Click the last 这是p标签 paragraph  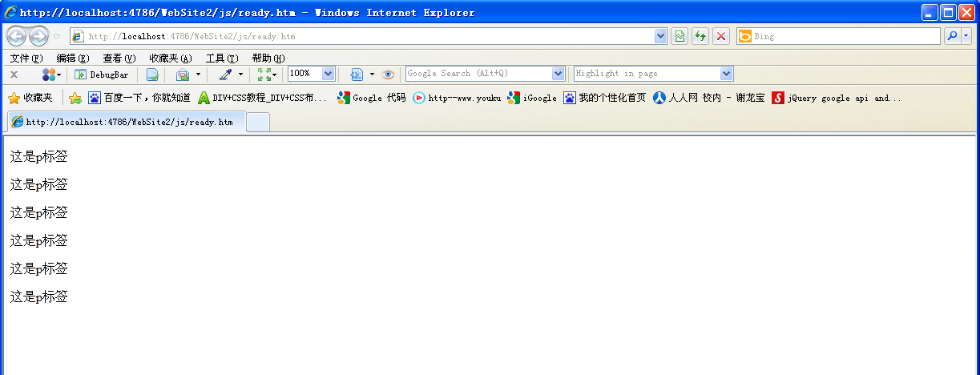(38, 296)
